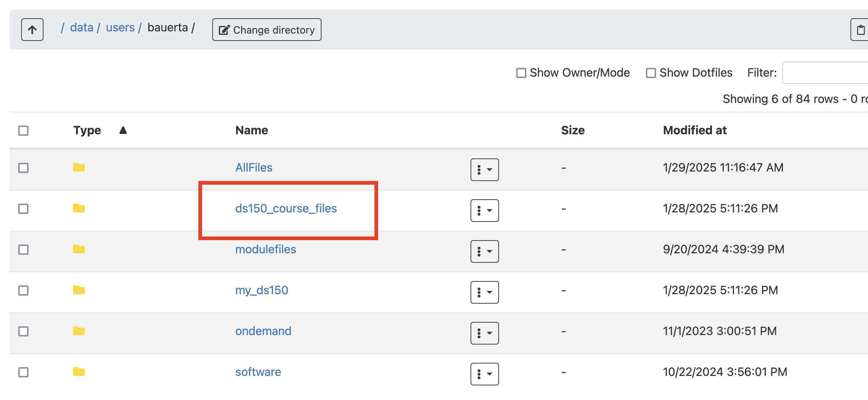Open the ds150_course_files folder link

[286, 208]
